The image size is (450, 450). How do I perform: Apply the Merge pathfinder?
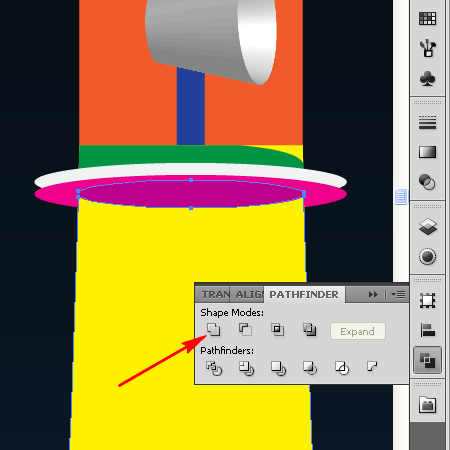point(278,368)
